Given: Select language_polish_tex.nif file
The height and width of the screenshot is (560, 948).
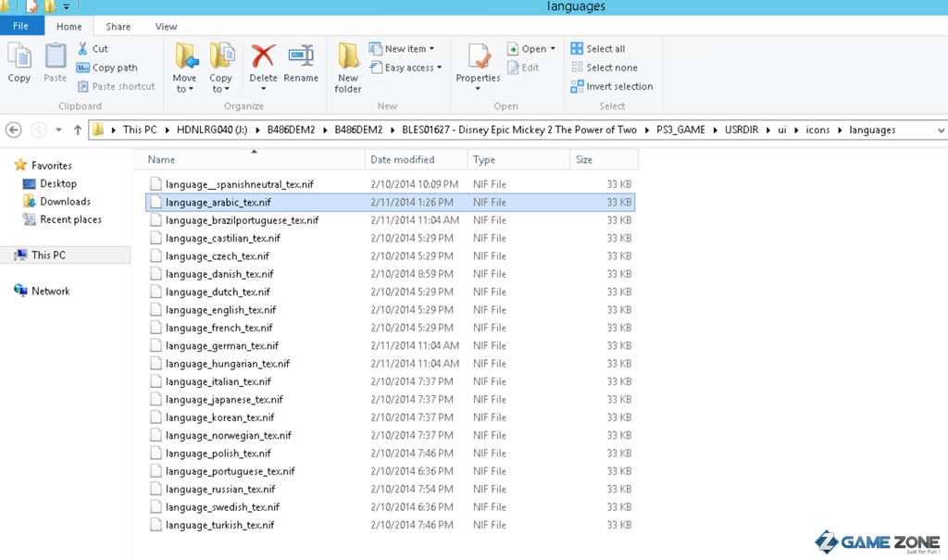Looking at the screenshot, I should 390,453.
